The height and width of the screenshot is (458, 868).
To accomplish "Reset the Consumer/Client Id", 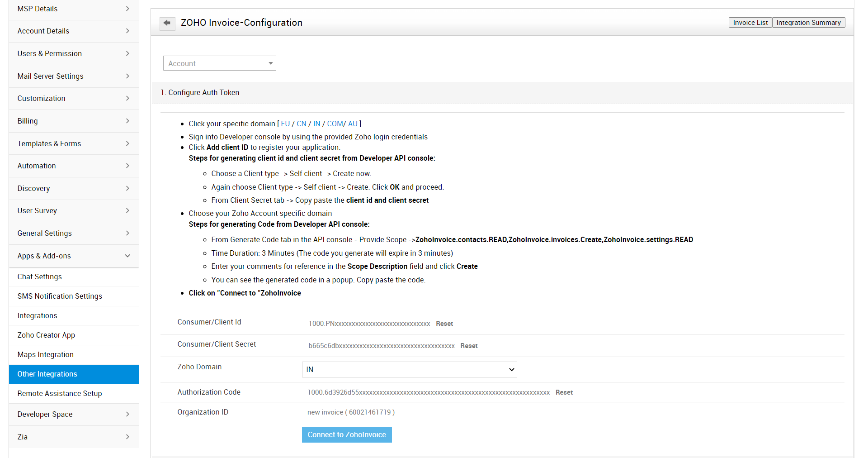I will (x=444, y=324).
